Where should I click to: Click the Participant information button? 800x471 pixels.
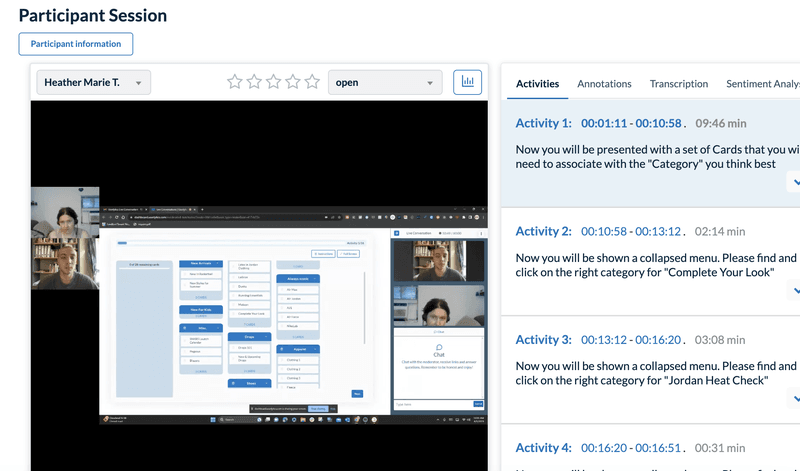[76, 44]
